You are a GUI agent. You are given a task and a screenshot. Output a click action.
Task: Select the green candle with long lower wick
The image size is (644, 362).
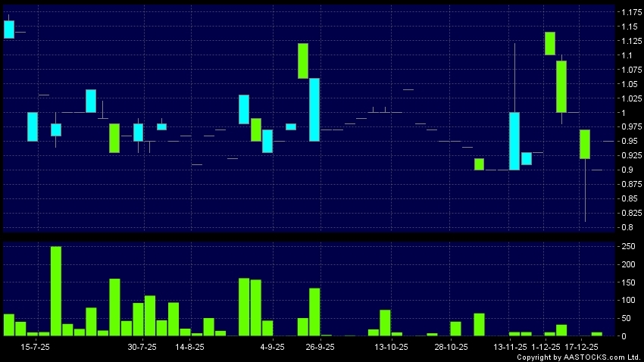click(585, 144)
